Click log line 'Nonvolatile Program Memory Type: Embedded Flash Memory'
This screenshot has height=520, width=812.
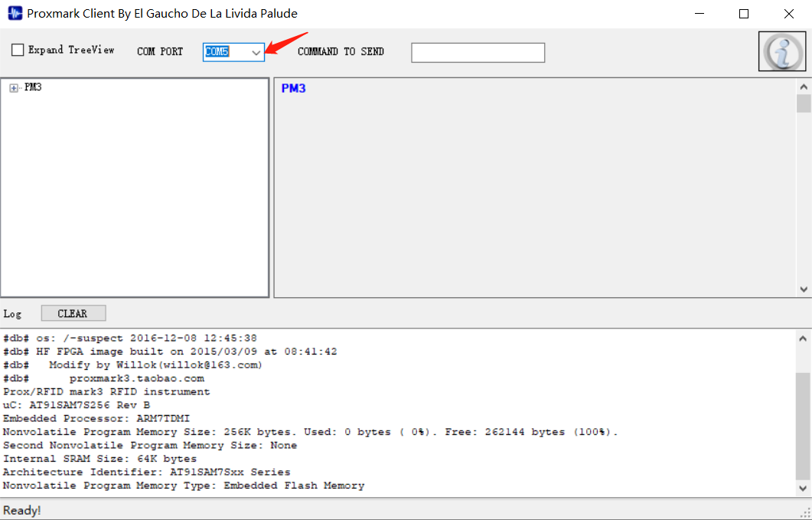pyautogui.click(x=184, y=486)
